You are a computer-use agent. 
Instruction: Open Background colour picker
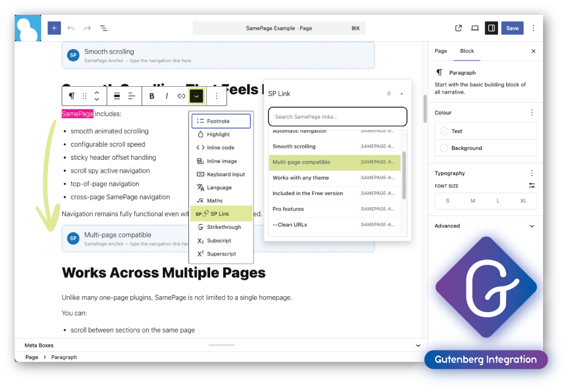click(485, 148)
